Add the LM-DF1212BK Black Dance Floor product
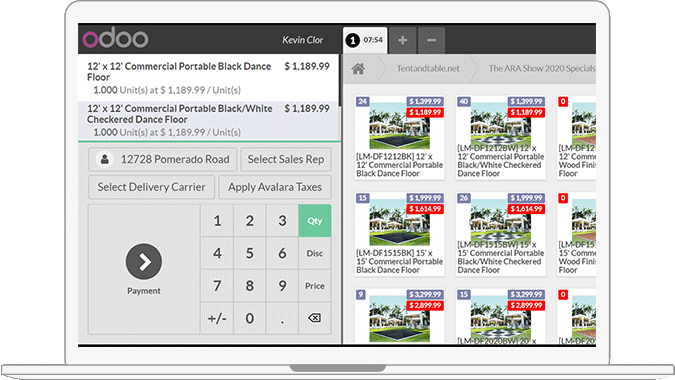Image resolution: width=675 pixels, height=380 pixels. (x=399, y=137)
